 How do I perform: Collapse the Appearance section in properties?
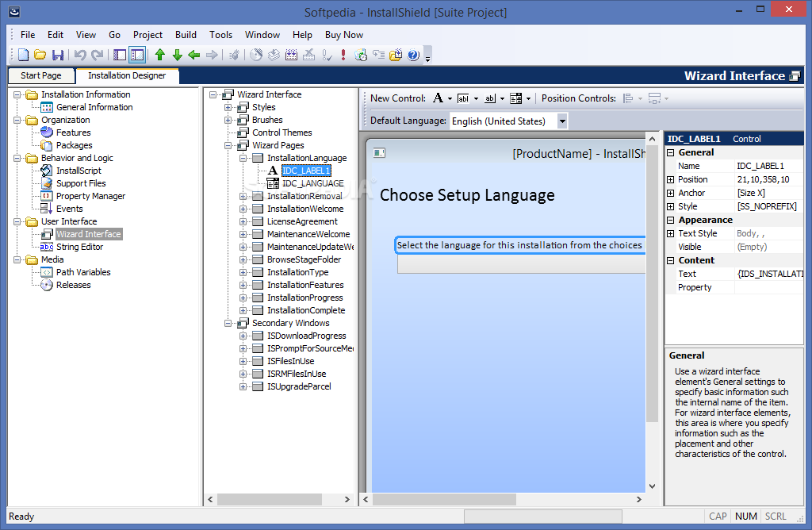(671, 220)
